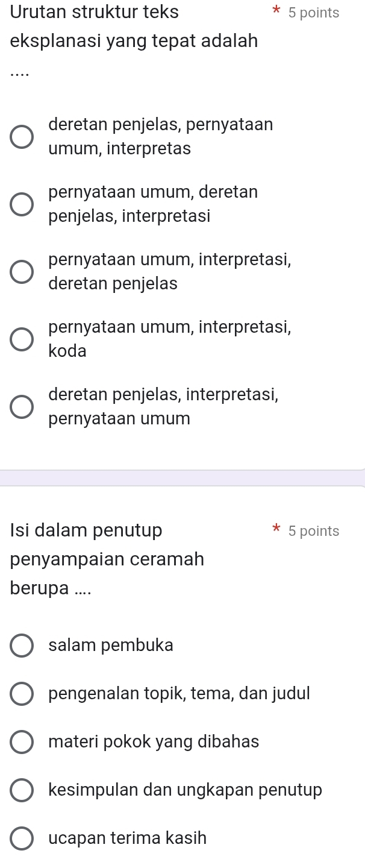The width and height of the screenshot is (365, 868).
Task: Click the '5 points' label of the eksplanasi question
Action: (313, 13)
